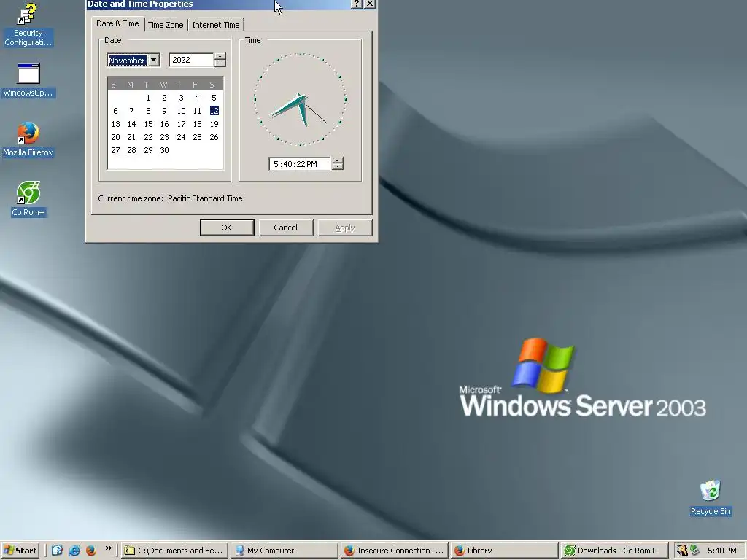This screenshot has width=747, height=560.
Task: Click the first Quick Launch desktop icon
Action: pyautogui.click(x=57, y=551)
